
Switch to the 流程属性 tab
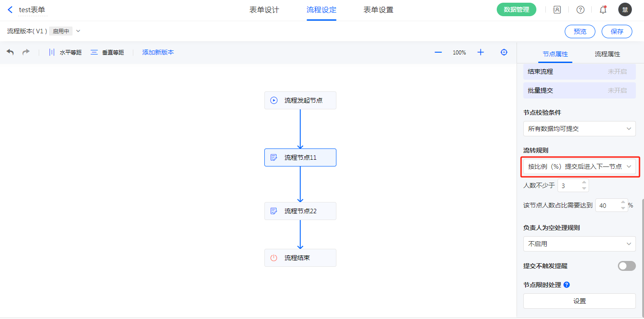607,54
